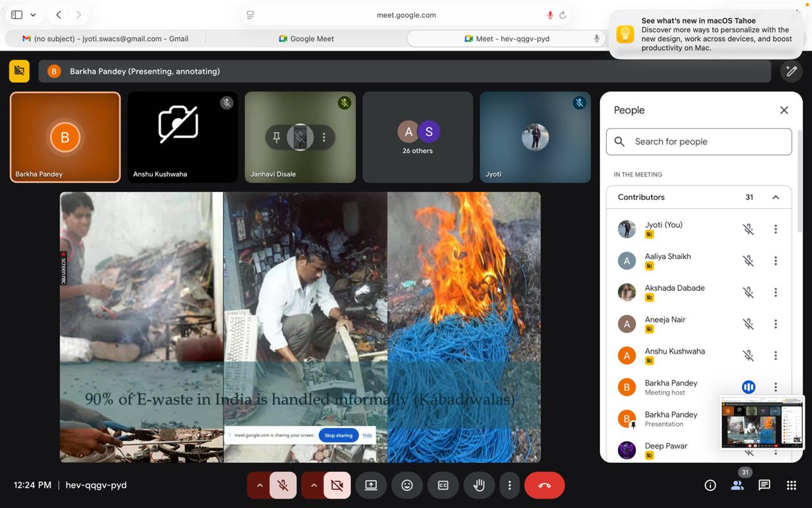Click the annotation pen icon

[x=791, y=71]
